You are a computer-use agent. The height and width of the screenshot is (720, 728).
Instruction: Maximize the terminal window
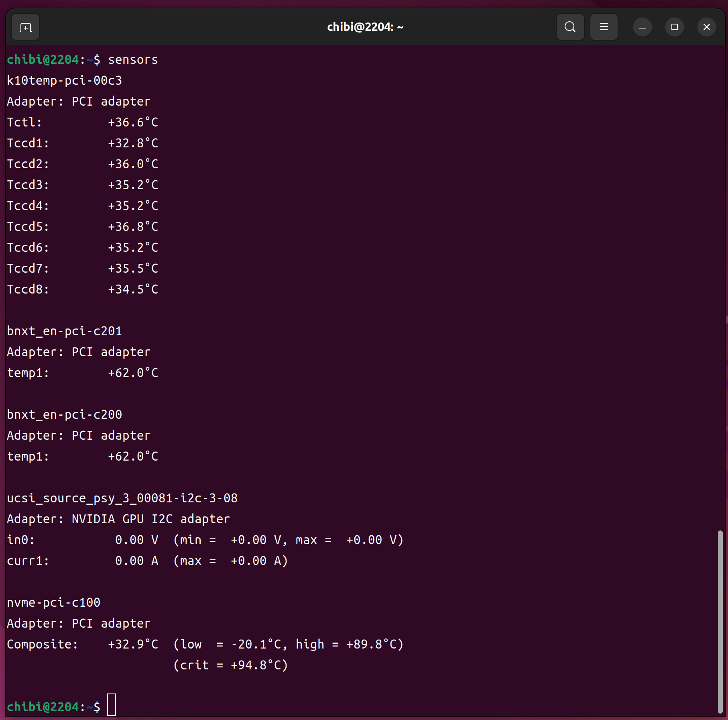[674, 27]
